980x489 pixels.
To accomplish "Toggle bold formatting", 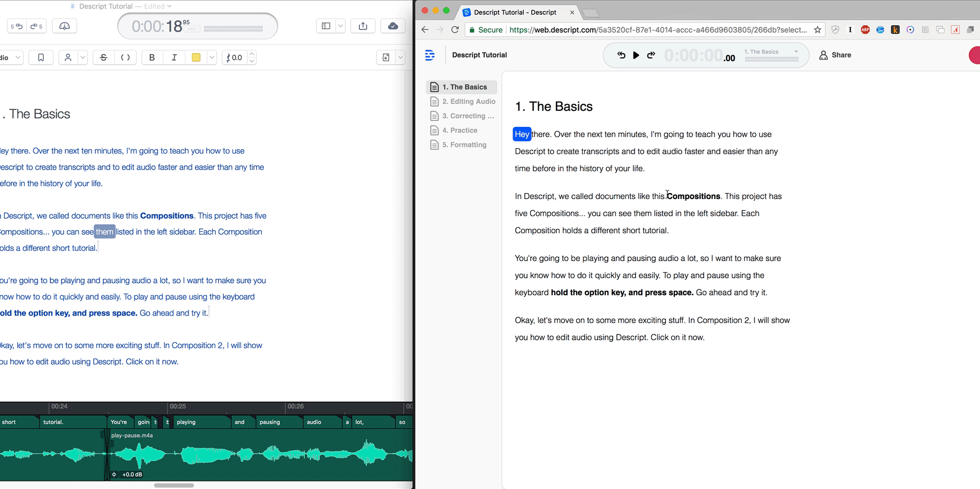I will [152, 57].
